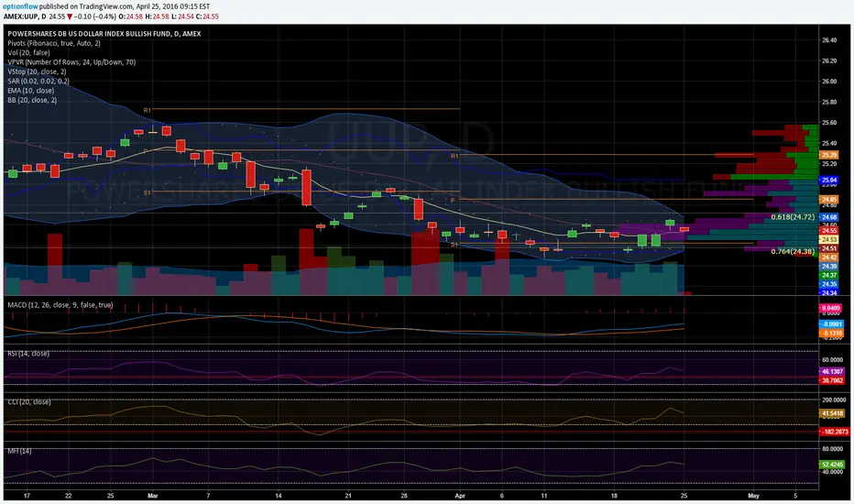Click the 26.00 price axis label
This screenshot has height=504, width=854.
[x=829, y=82]
